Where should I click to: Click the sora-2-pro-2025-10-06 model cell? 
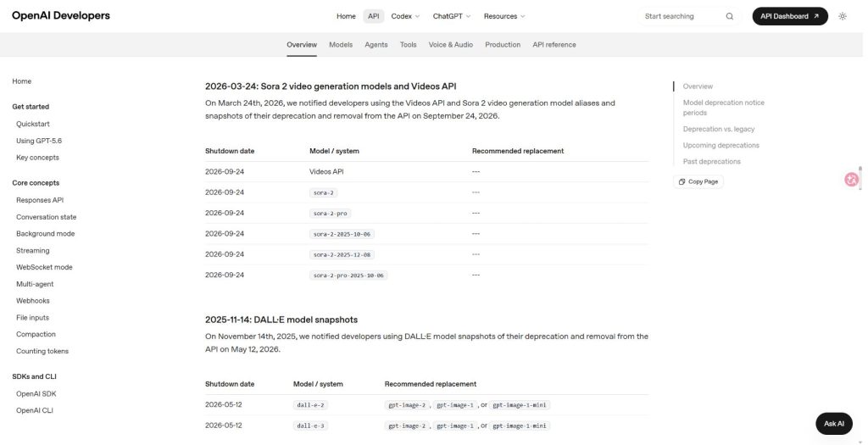[x=348, y=275]
